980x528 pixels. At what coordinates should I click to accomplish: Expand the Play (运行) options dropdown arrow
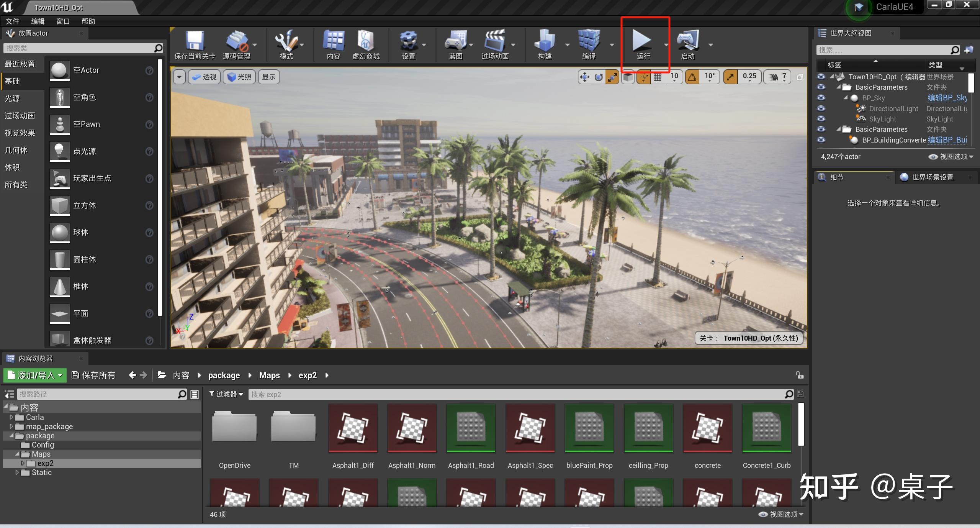666,45
